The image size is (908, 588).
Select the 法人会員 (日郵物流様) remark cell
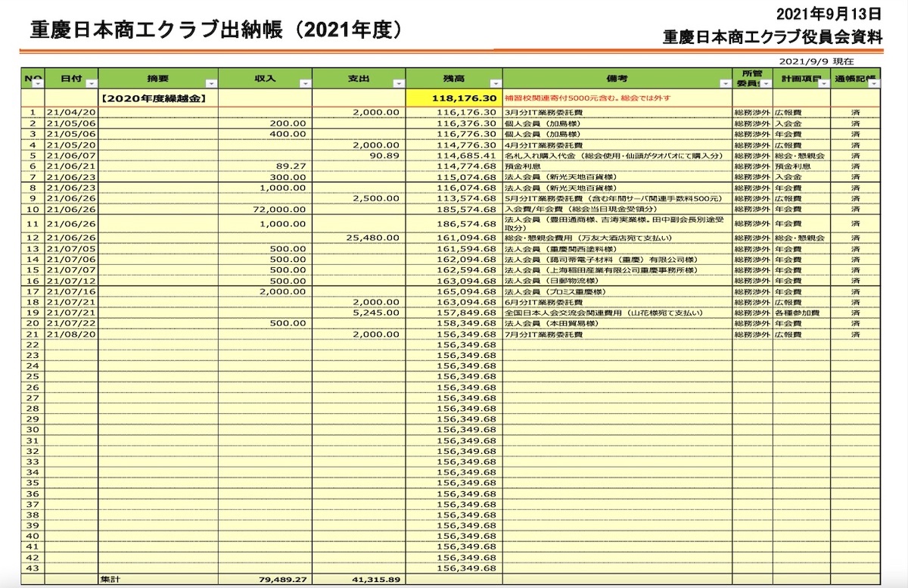click(617, 280)
